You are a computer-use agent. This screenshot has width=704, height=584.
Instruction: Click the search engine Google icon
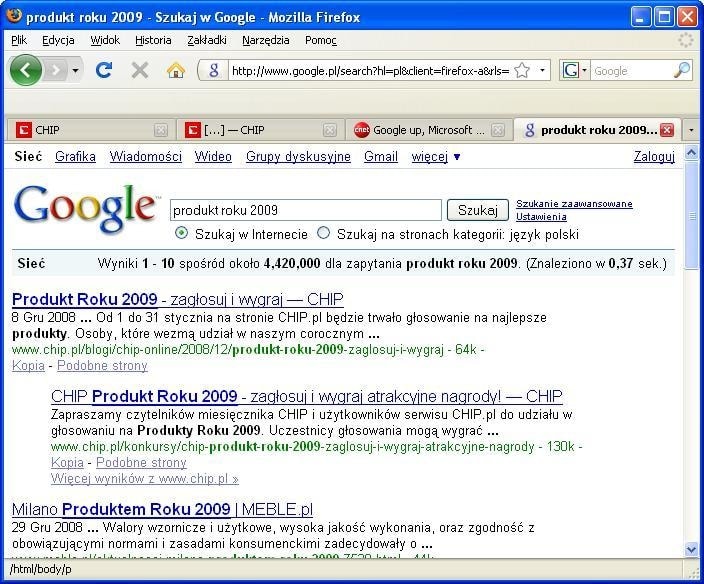point(571,70)
